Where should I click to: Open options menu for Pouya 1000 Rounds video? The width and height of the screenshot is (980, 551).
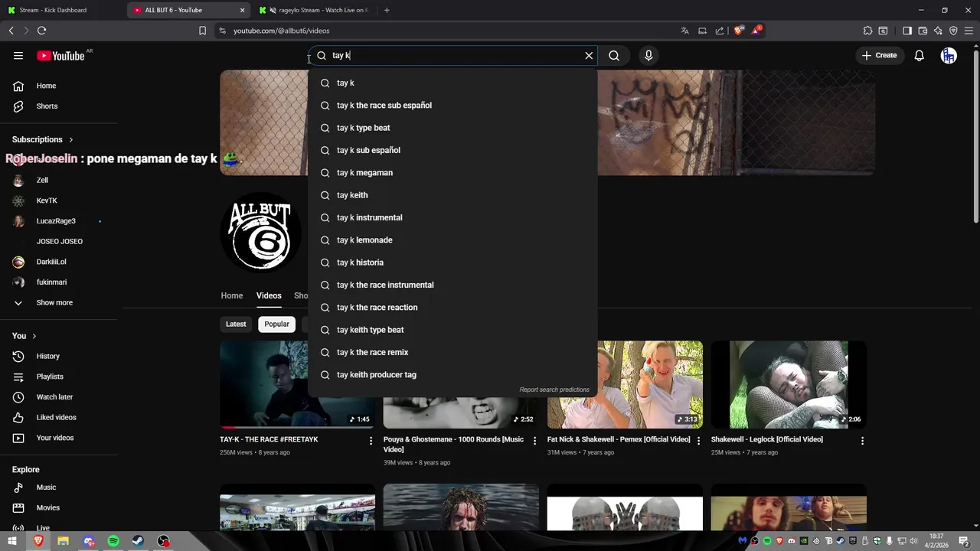(x=534, y=441)
